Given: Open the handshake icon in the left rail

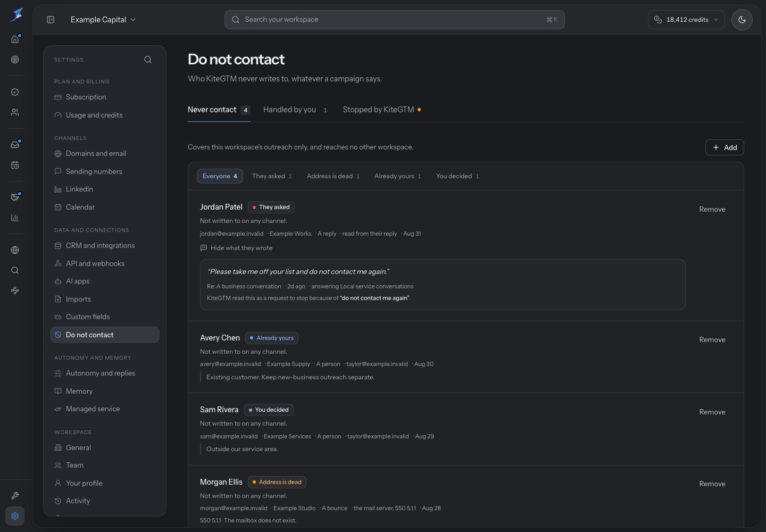Looking at the screenshot, I should coord(15,197).
